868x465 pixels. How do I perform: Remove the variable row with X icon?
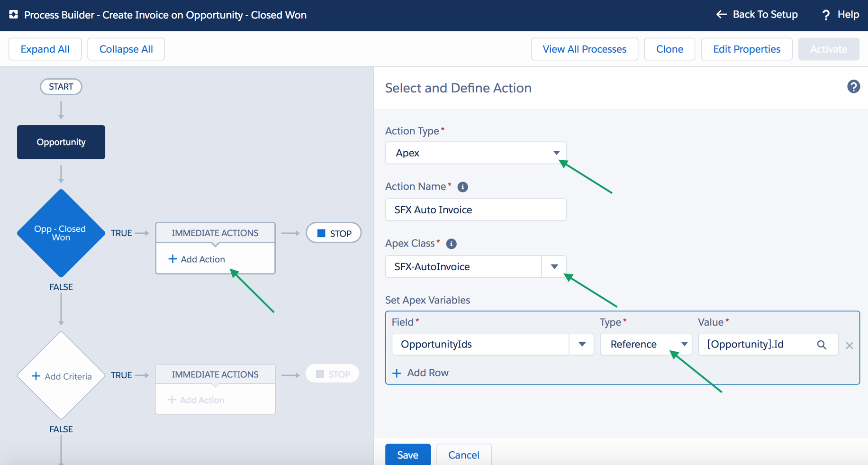[850, 346]
